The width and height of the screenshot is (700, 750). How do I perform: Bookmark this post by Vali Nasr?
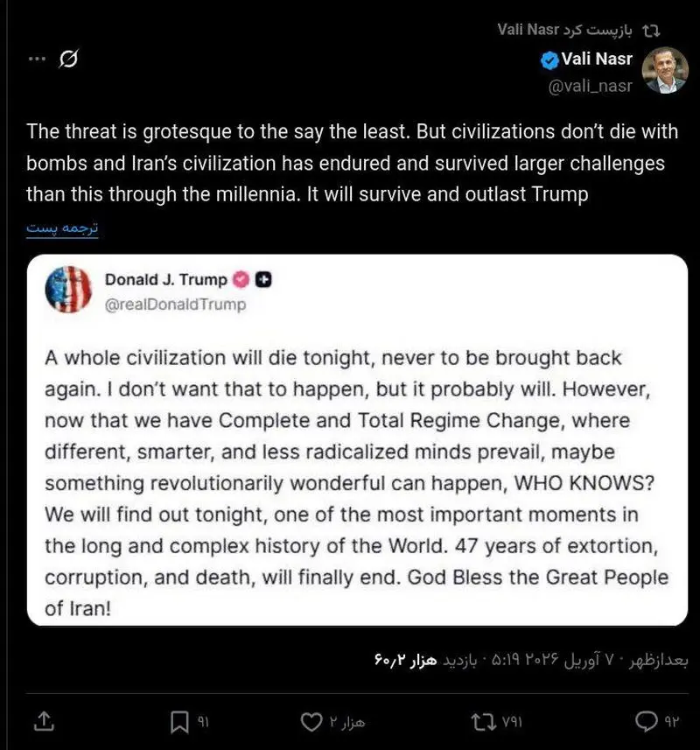tap(179, 722)
